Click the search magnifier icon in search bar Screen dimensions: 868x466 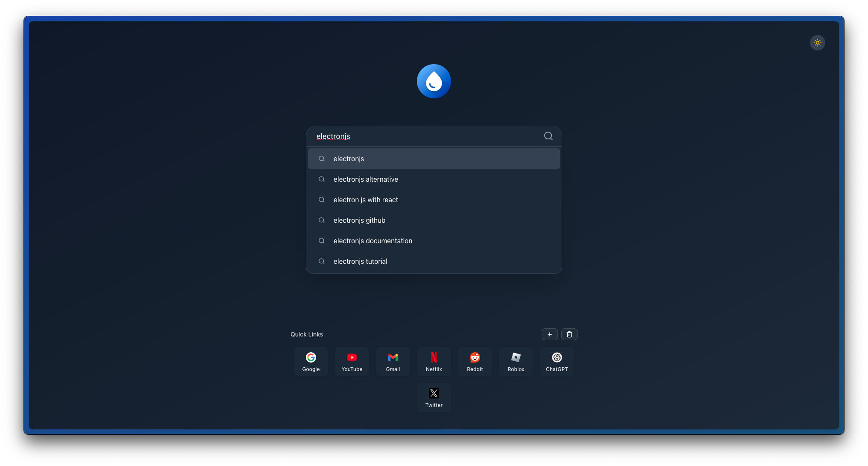pos(548,136)
